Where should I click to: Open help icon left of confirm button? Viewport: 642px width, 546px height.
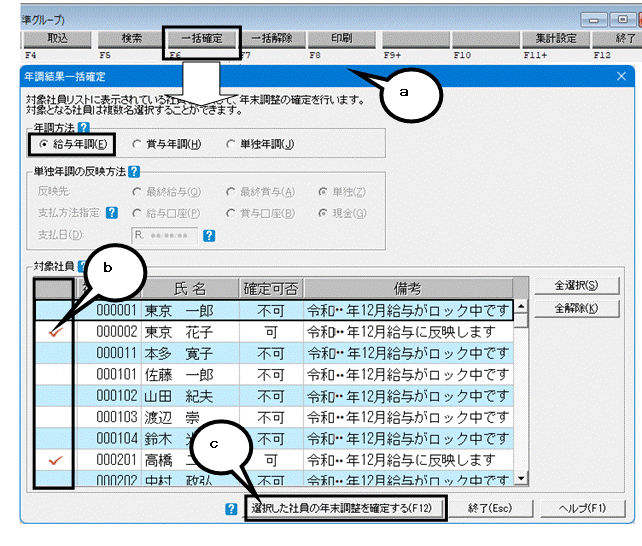coord(231,509)
